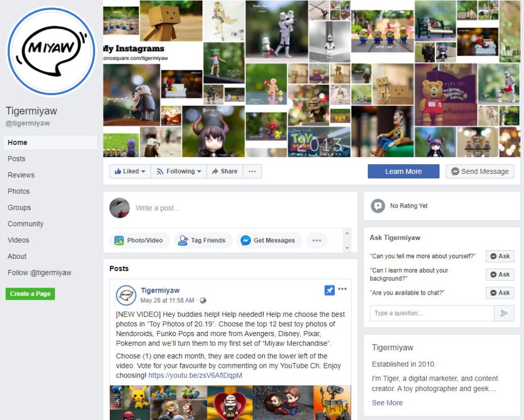Image resolution: width=524 pixels, height=420 pixels.
Task: Click the Send Message button
Action: pyautogui.click(x=480, y=171)
